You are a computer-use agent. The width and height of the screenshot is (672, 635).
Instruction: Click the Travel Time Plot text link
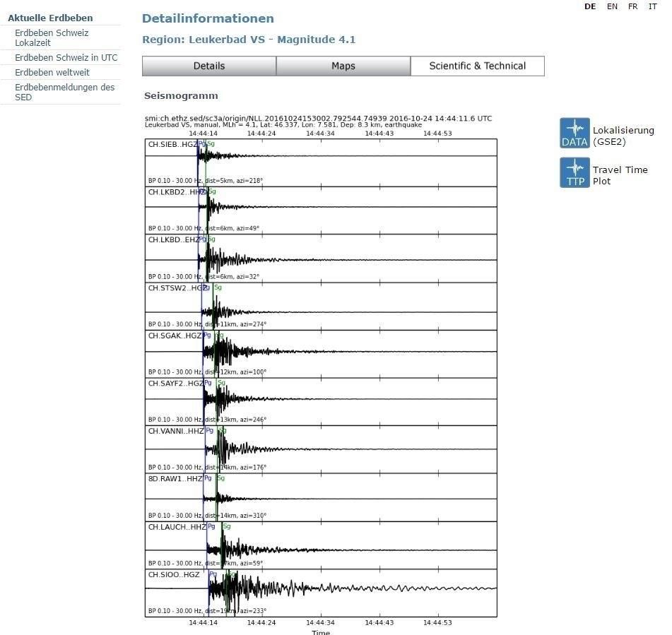pyautogui.click(x=620, y=175)
